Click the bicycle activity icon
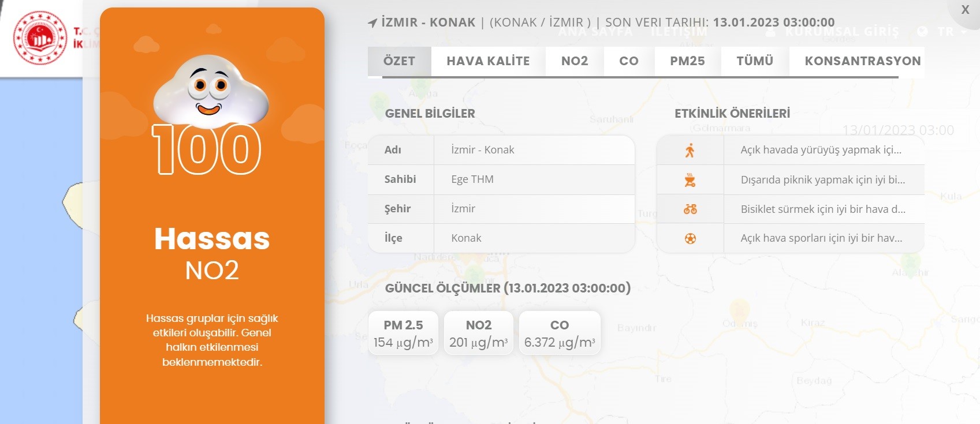 (x=690, y=209)
